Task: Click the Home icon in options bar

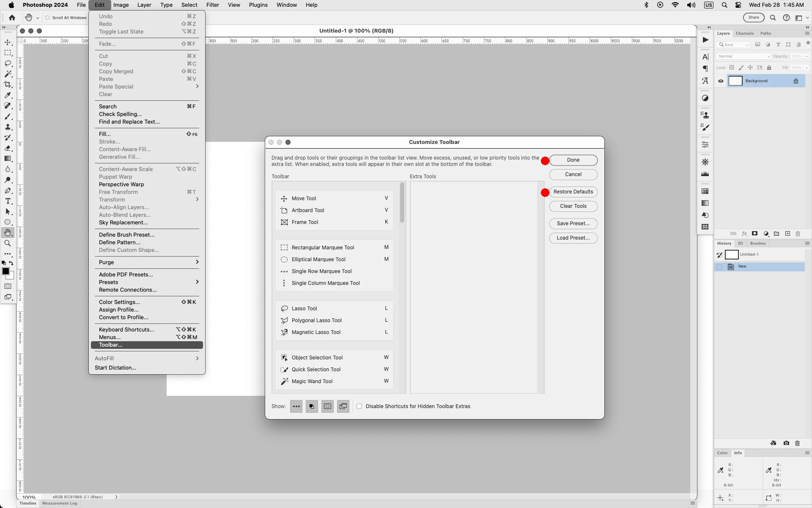Action: 12,18
